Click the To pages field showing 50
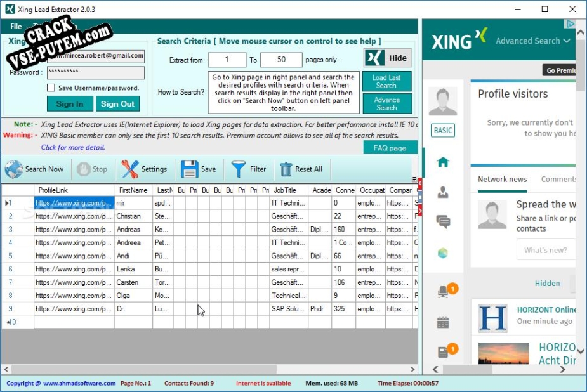The height and width of the screenshot is (392, 587). [281, 60]
